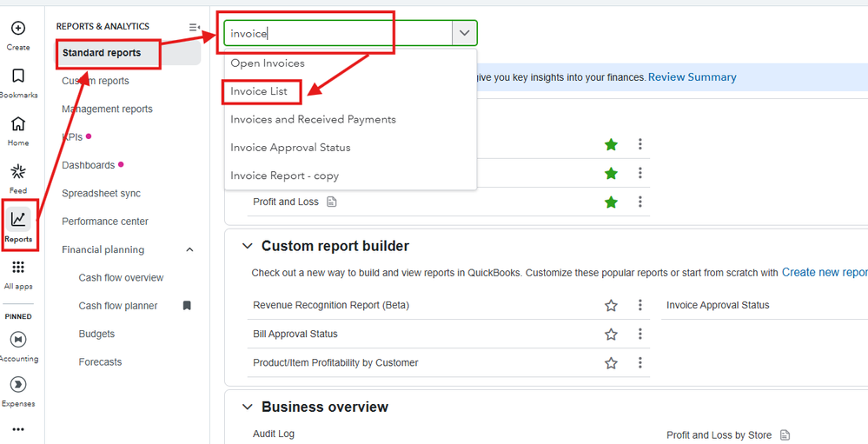Go to Home in the sidebar

point(18,124)
